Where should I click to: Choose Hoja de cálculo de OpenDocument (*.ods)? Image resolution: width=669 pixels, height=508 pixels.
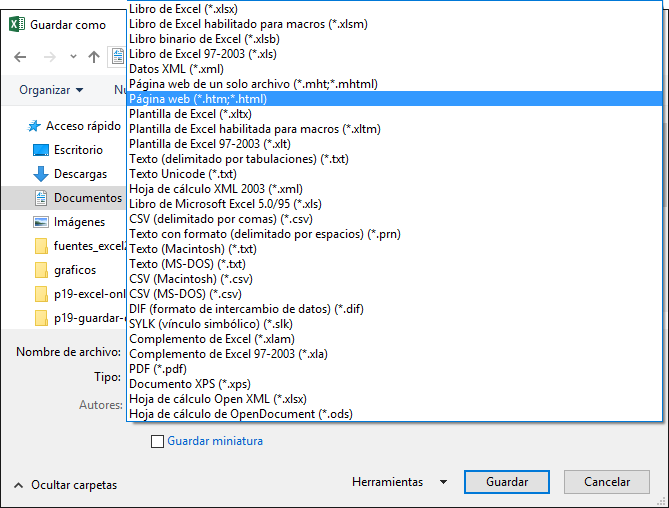coord(395,414)
